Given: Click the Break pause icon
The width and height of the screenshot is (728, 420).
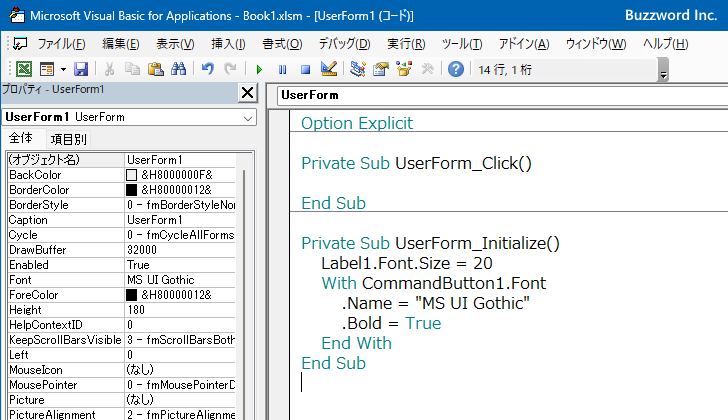Looking at the screenshot, I should tap(282, 70).
